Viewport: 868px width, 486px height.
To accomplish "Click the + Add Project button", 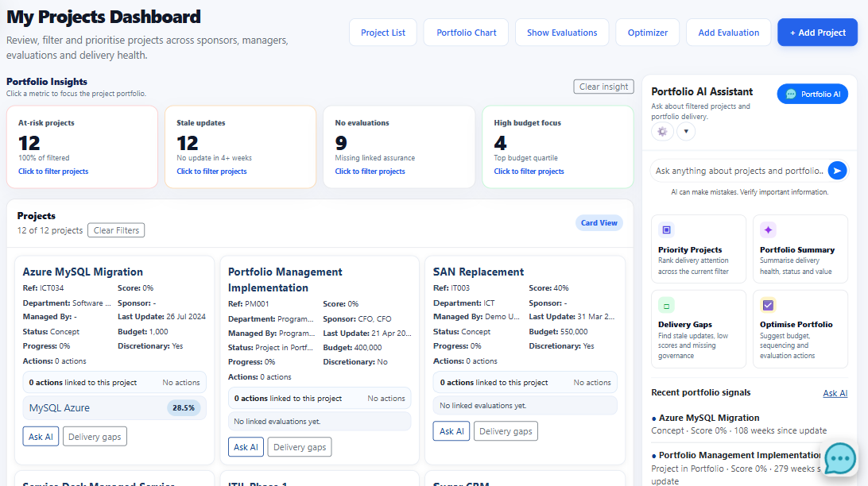I will (818, 33).
